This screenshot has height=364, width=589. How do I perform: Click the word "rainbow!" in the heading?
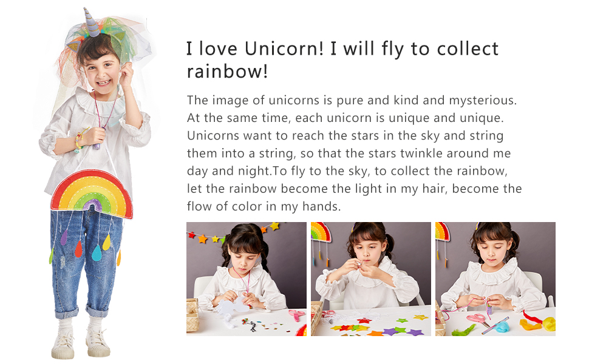pyautogui.click(x=227, y=72)
